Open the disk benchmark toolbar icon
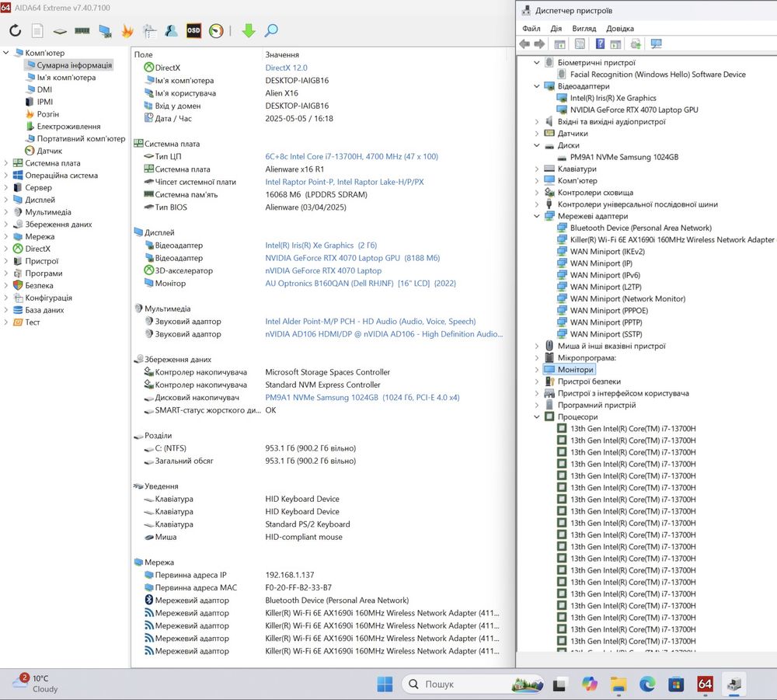The height and width of the screenshot is (700, 777). click(60, 31)
